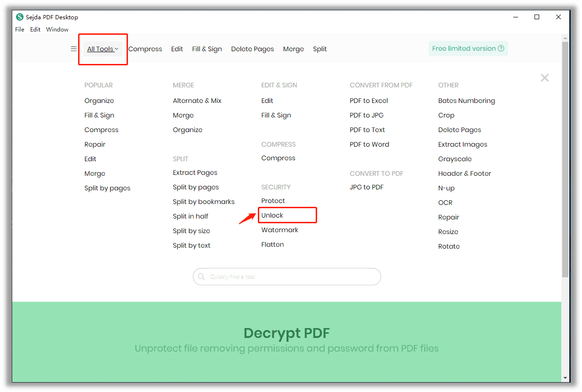Pick the N-up tool

(446, 188)
